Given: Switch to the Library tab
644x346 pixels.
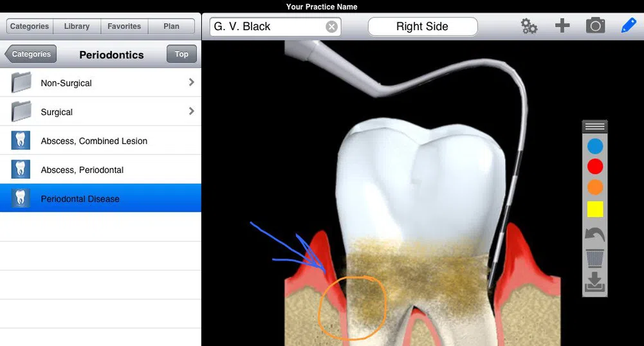Looking at the screenshot, I should pyautogui.click(x=77, y=26).
